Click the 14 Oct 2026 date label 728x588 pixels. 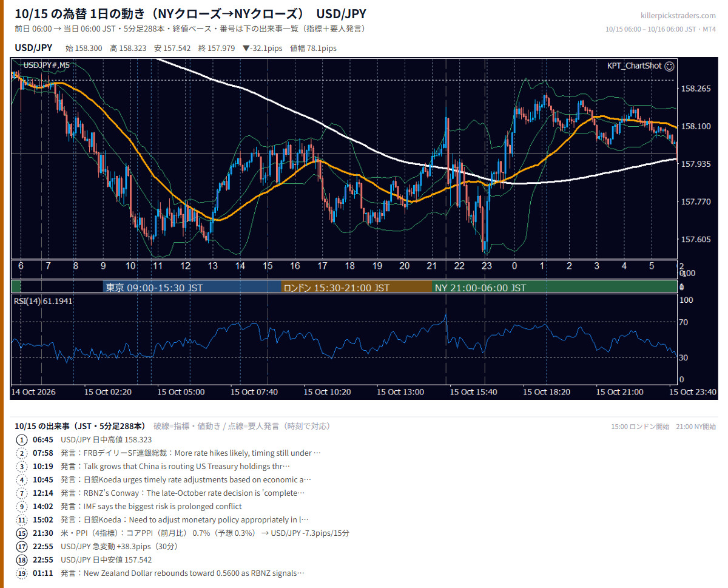[x=34, y=392]
